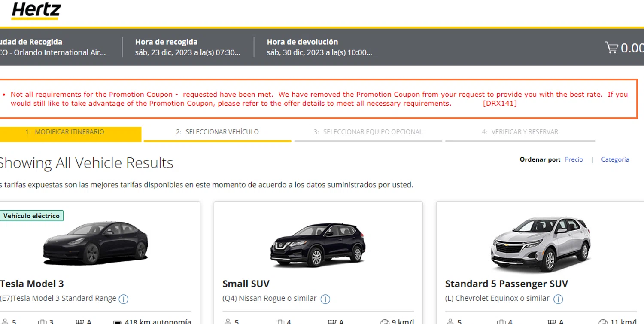Click the Tesla Model 3 car image
The image size is (644, 324).
(x=95, y=243)
